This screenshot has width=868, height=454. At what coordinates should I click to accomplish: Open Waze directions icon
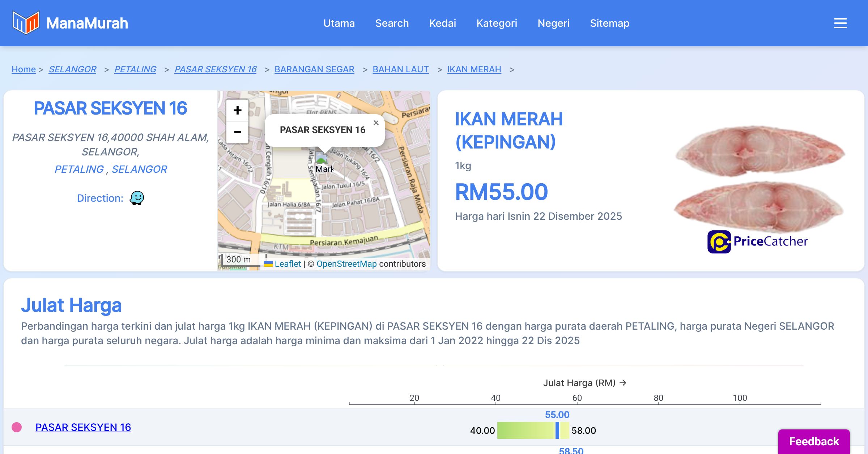click(137, 198)
